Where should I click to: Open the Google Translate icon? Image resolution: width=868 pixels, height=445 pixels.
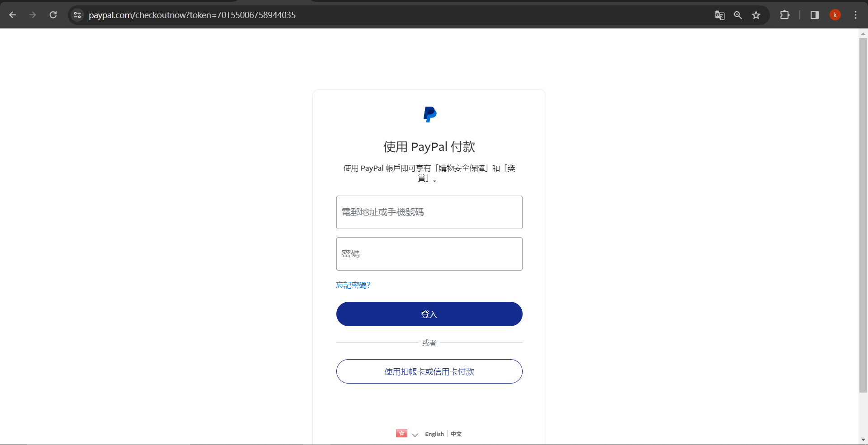click(720, 15)
